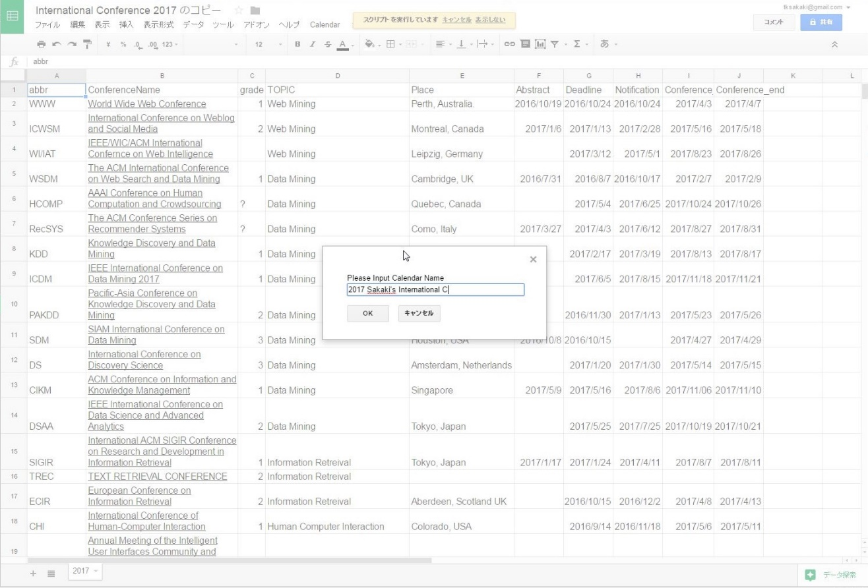Screen dimensions: 868x588
Task: Open the ヘルプ menu
Action: [x=289, y=24]
